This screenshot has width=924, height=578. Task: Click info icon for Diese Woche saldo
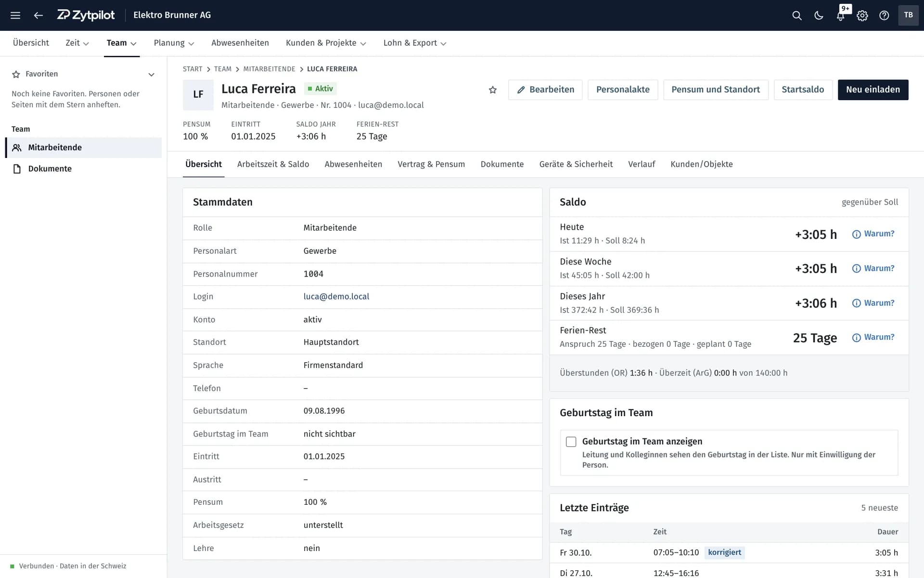tap(856, 268)
